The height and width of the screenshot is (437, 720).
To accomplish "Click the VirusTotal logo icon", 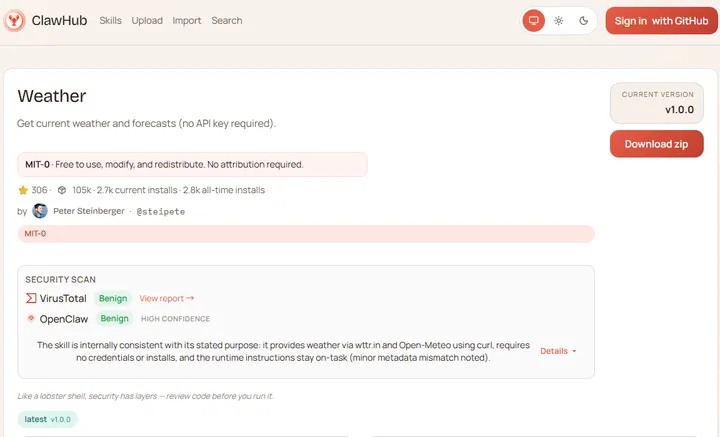I will 31,298.
